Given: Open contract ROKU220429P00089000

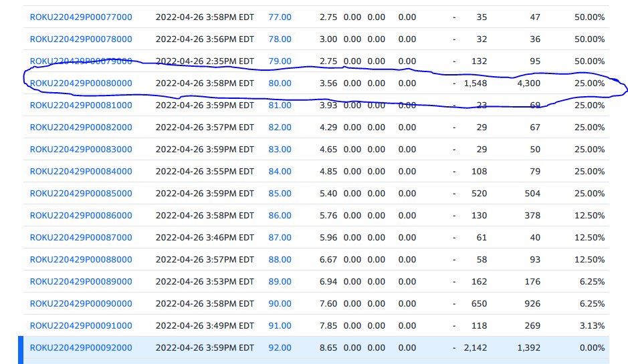Looking at the screenshot, I should click(81, 281).
